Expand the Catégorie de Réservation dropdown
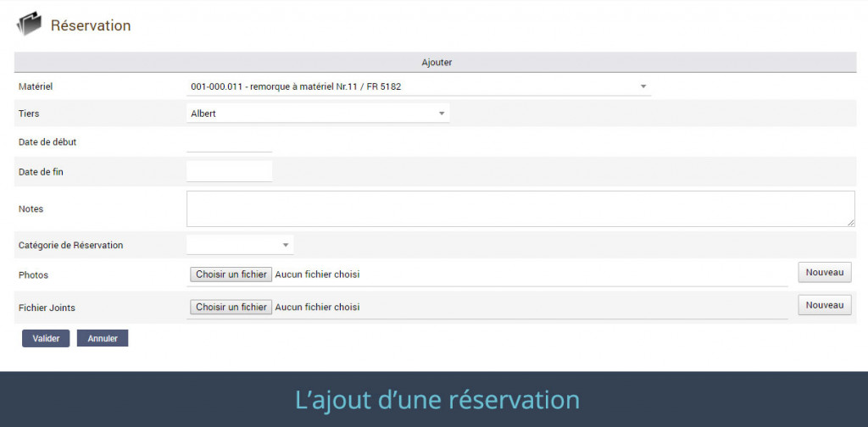This screenshot has height=427, width=868. point(240,245)
